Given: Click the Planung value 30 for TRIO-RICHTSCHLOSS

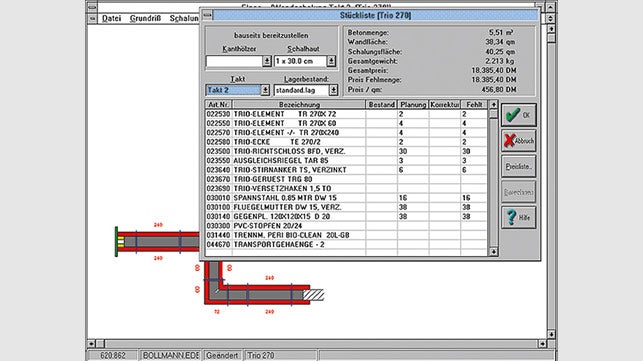Looking at the screenshot, I should point(403,151).
